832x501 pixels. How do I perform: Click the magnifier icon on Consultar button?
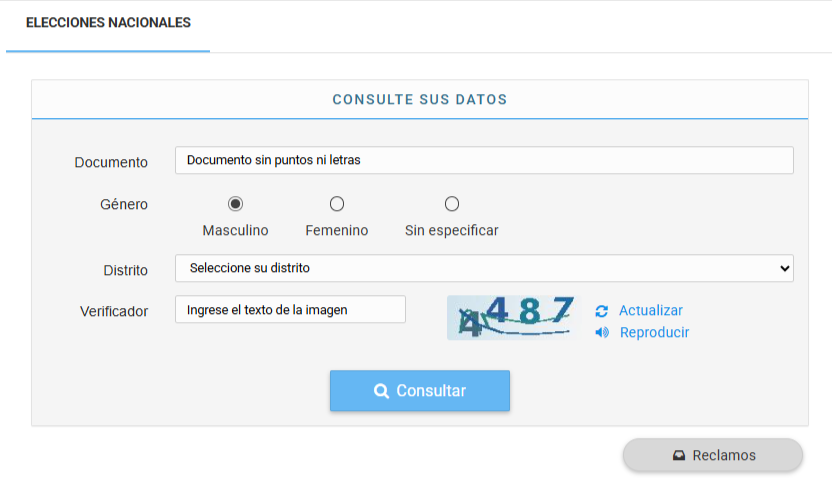coord(381,391)
